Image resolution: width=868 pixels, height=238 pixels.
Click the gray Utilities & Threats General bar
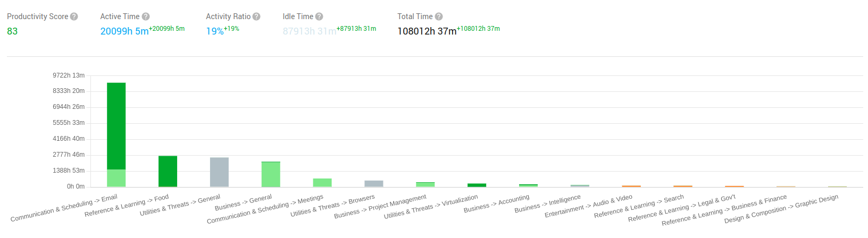pos(219,172)
